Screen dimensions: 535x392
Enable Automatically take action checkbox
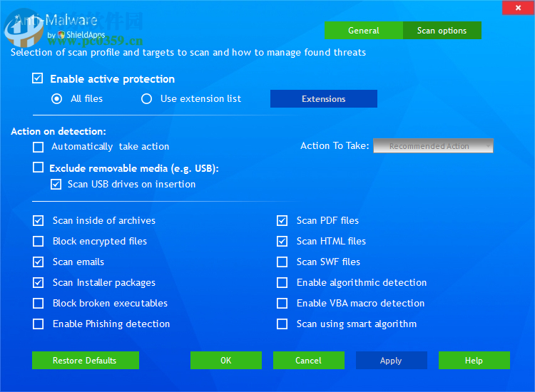pos(39,147)
